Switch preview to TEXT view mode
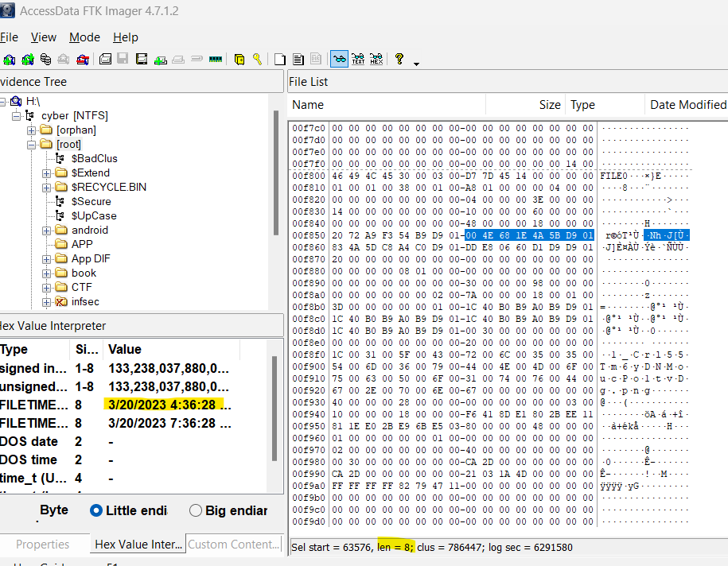 tap(358, 60)
